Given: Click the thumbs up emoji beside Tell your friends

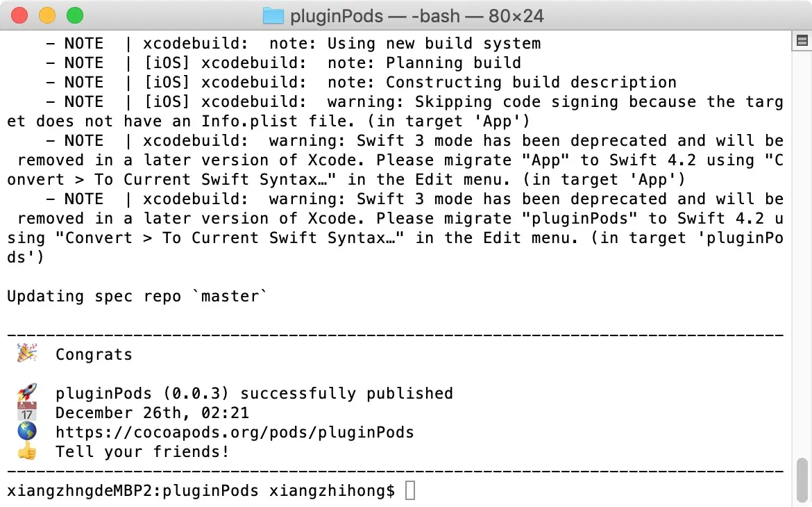Looking at the screenshot, I should pos(27,451).
